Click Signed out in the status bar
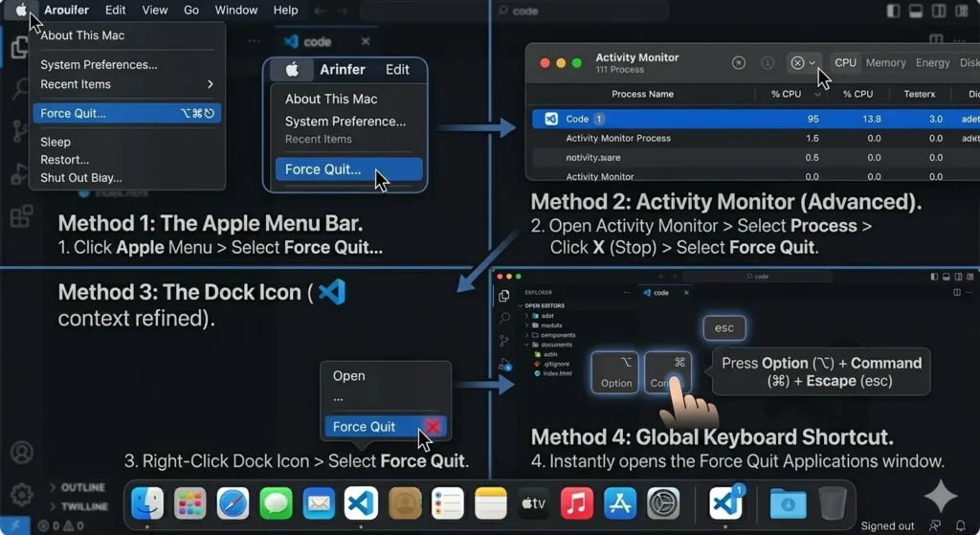The width and height of the screenshot is (980, 535). click(887, 526)
